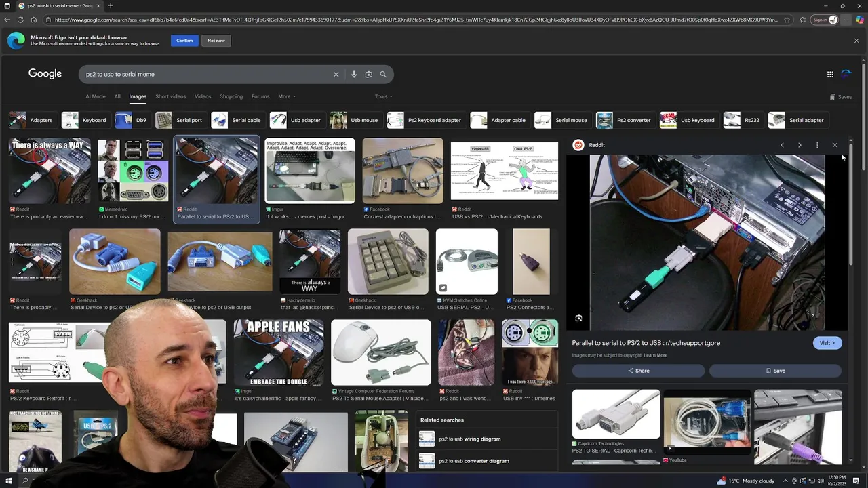Share the previewed image

[x=638, y=371]
